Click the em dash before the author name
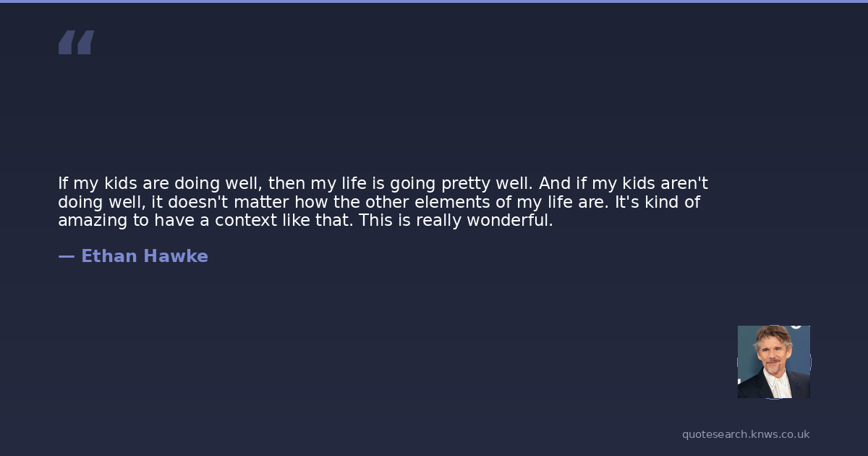868x456 pixels. click(66, 256)
